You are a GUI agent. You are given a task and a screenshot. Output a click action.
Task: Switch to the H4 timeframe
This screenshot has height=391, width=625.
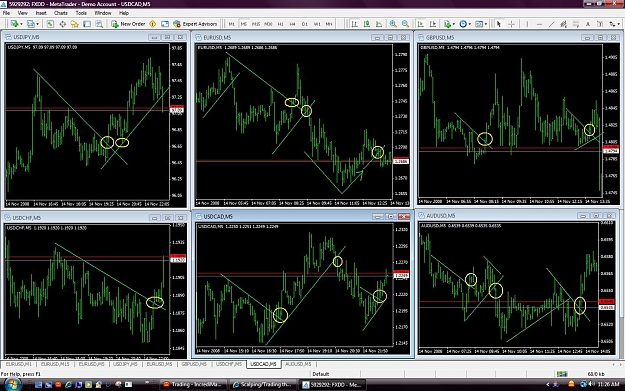293,24
